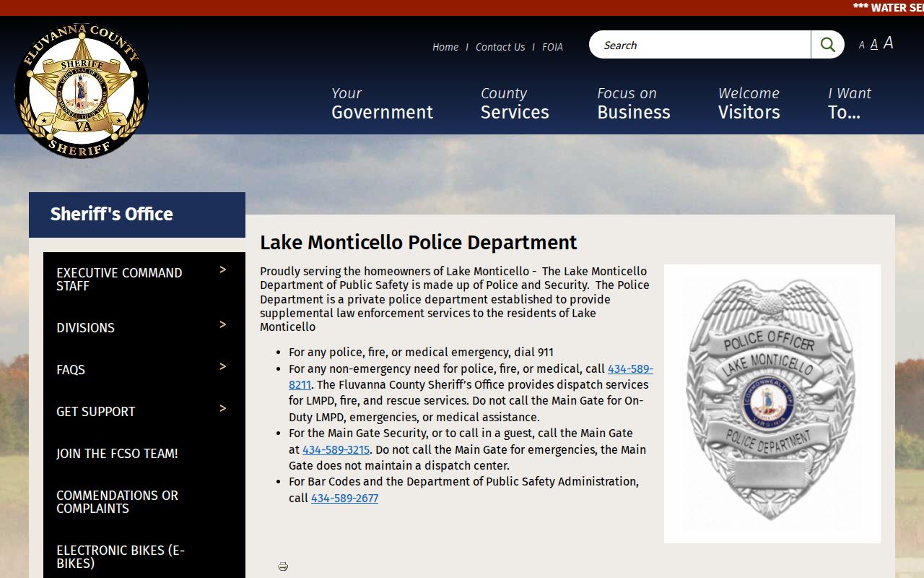Select the medium text size A
The height and width of the screenshot is (578, 924).
(x=873, y=44)
